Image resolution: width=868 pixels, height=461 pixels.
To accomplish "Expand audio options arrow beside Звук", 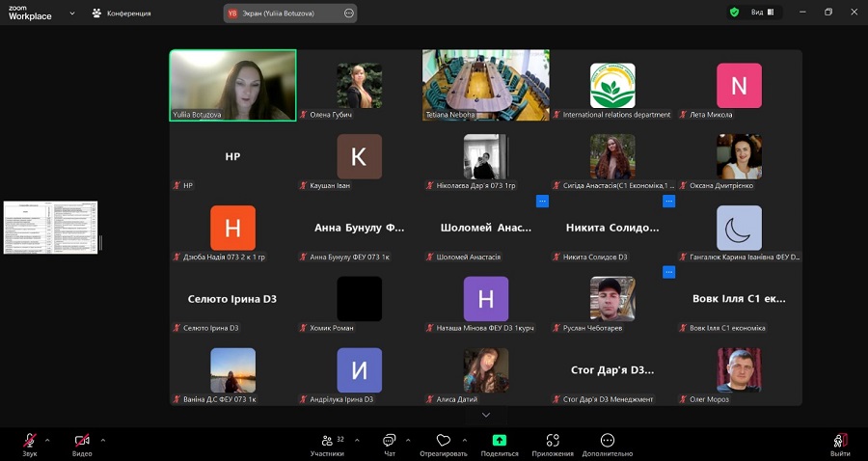I will click(x=47, y=440).
